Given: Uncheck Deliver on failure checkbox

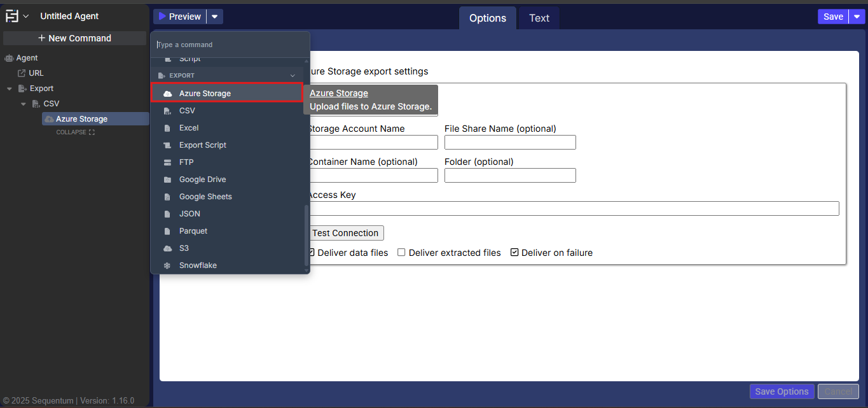Looking at the screenshot, I should pyautogui.click(x=514, y=253).
